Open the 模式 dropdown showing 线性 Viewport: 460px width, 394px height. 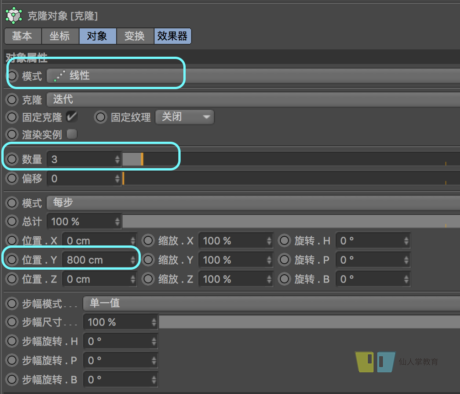click(x=253, y=76)
